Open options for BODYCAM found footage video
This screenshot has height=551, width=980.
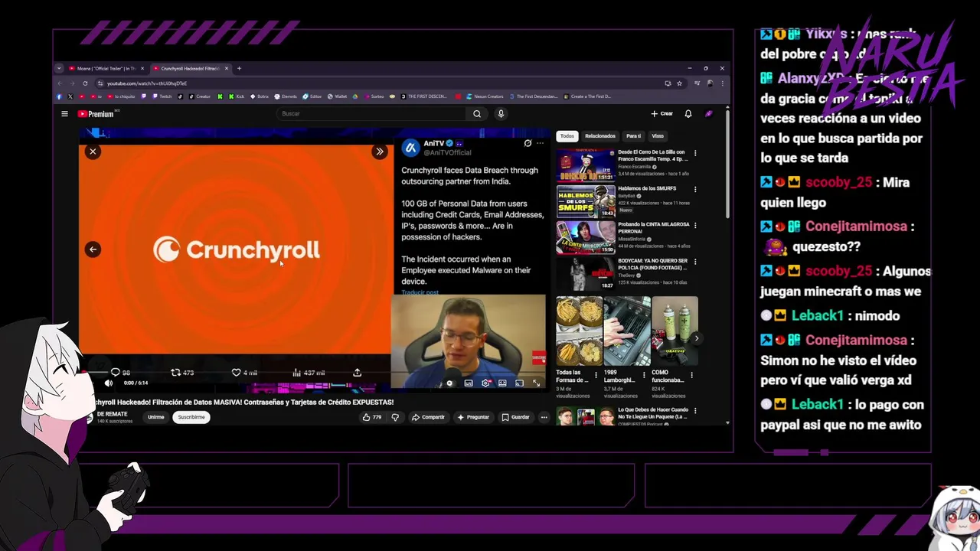point(695,261)
